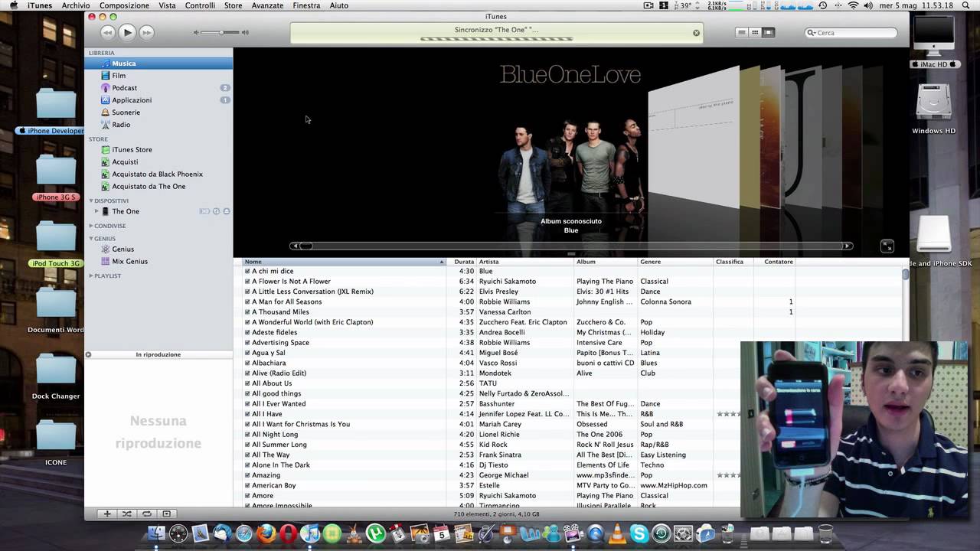Collapse the Genius section
The width and height of the screenshot is (980, 551).
91,239
